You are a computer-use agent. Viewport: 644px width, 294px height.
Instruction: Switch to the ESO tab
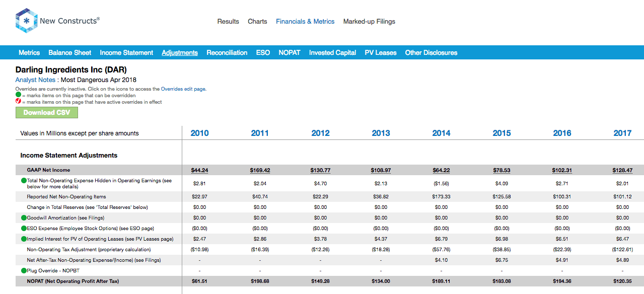pos(263,52)
